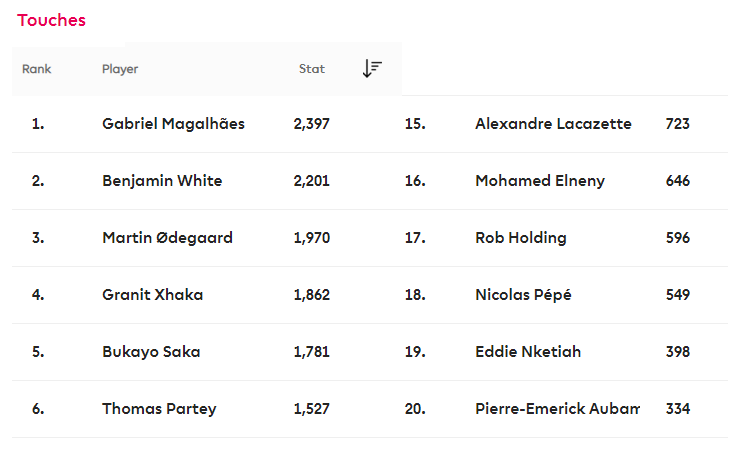Click the truncated Pierre-Emerick Aubameyang name
Image resolution: width=734 pixels, height=449 pixels.
pyautogui.click(x=556, y=409)
